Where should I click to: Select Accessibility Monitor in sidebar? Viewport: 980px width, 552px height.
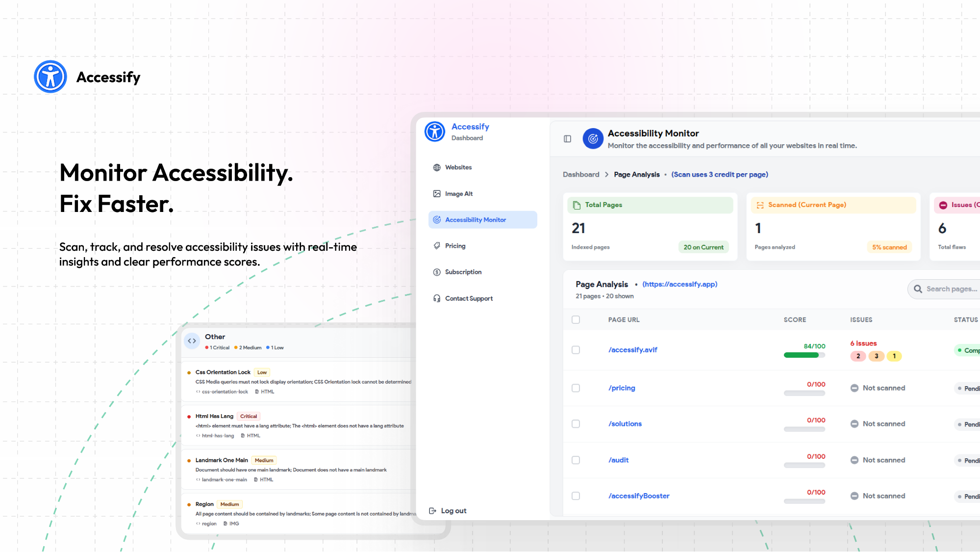pos(482,220)
